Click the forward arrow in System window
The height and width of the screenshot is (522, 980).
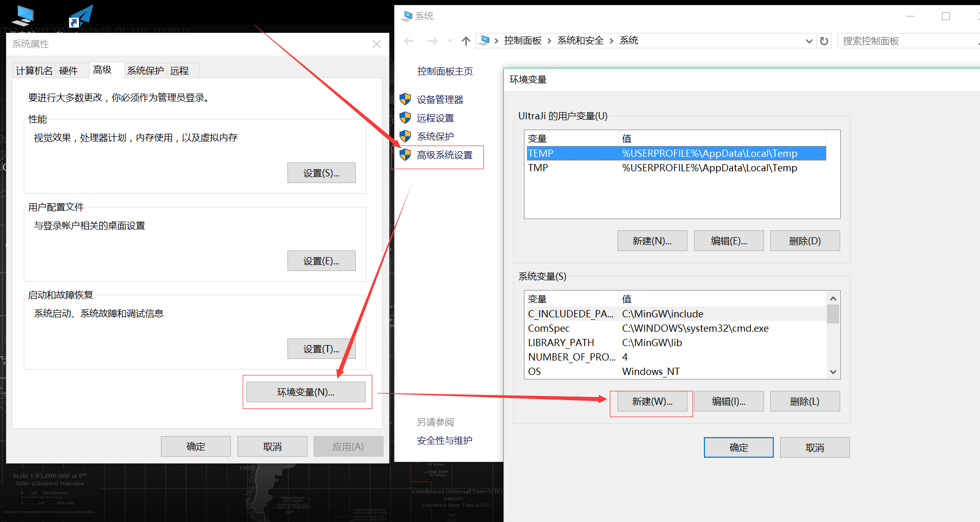click(432, 41)
